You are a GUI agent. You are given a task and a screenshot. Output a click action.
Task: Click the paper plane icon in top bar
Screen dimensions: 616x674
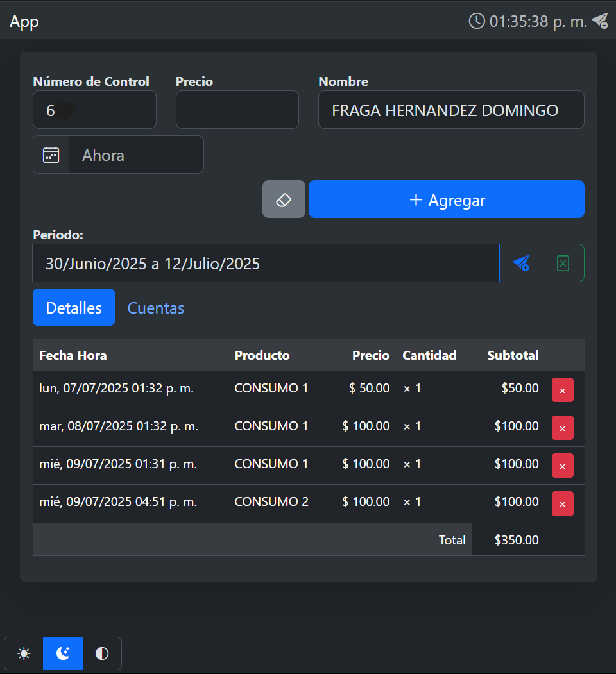(599, 21)
